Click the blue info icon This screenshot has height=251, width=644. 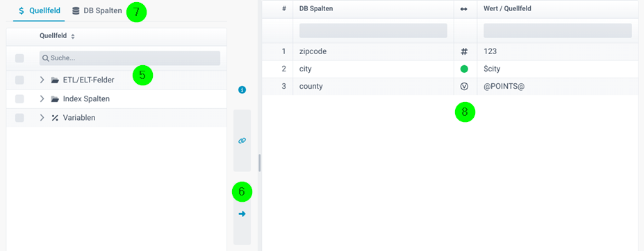(x=242, y=90)
